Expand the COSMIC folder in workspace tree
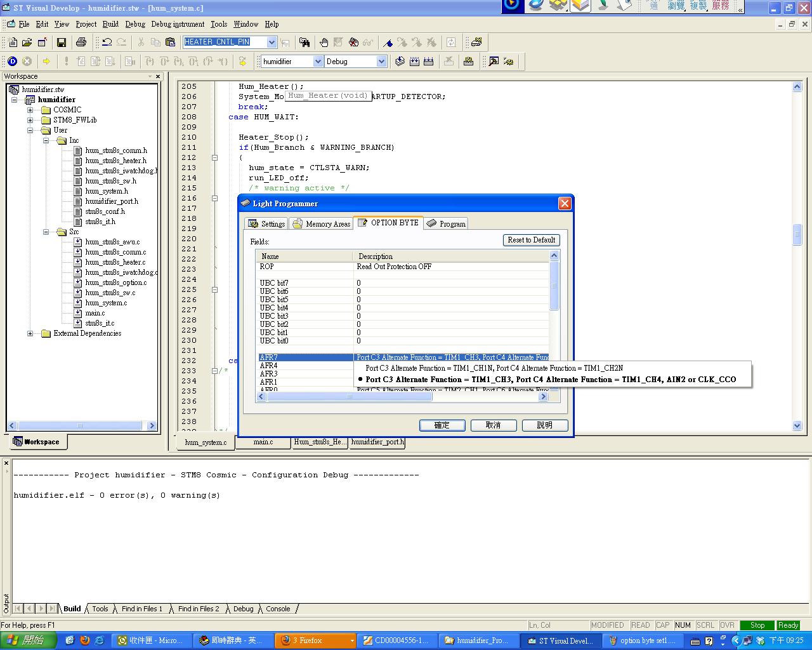812x650 pixels. [30, 110]
